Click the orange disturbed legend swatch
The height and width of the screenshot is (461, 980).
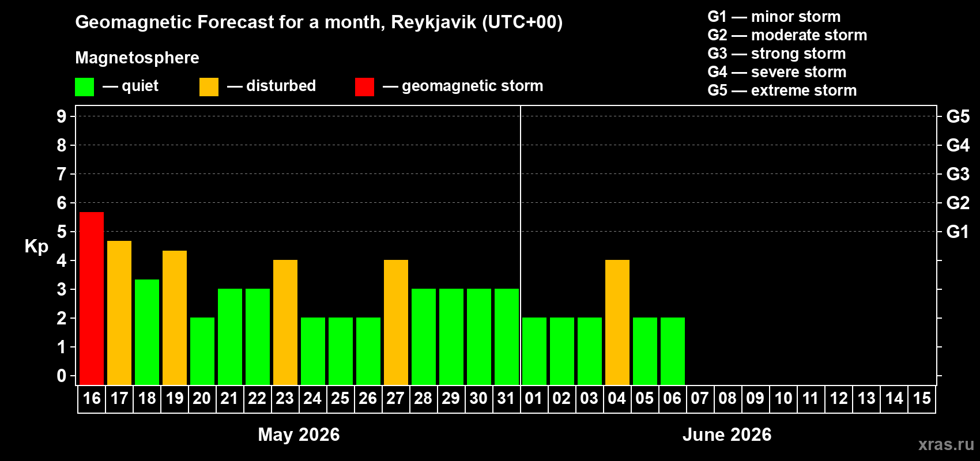pyautogui.click(x=209, y=87)
